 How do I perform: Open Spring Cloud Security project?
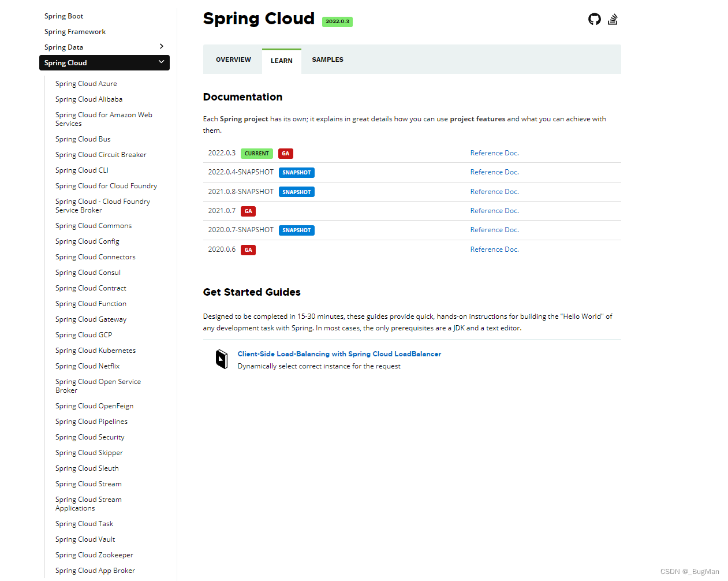pyautogui.click(x=89, y=437)
